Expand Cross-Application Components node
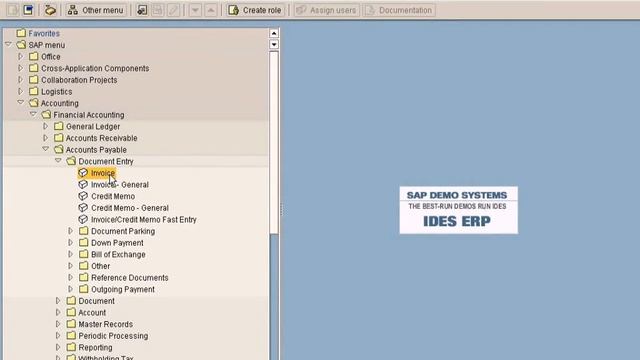The height and width of the screenshot is (360, 640). 20,68
